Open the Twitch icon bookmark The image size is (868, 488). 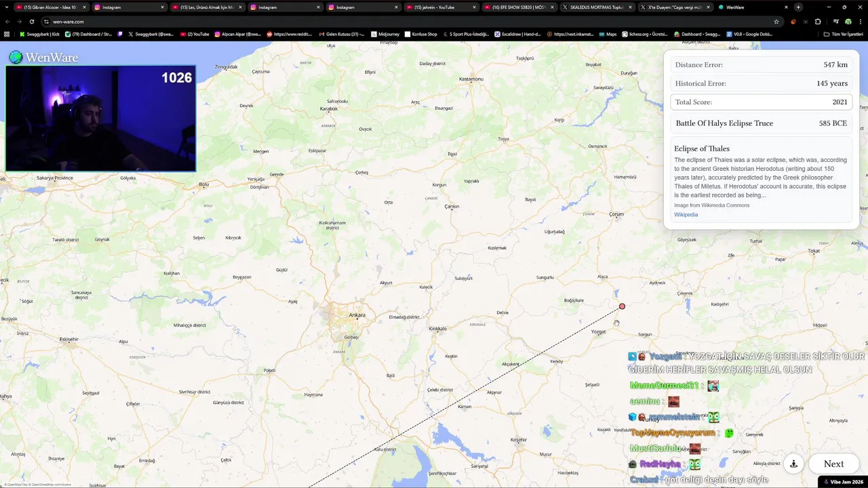[120, 34]
